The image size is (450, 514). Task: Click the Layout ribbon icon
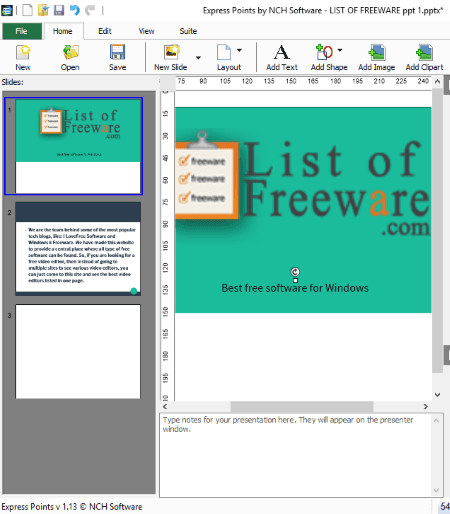(x=229, y=57)
